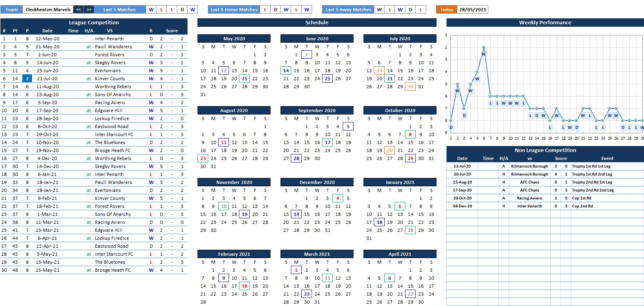Click the boxed date 12 in May 2020
The width and height of the screenshot is (644, 306).
click(224, 71)
